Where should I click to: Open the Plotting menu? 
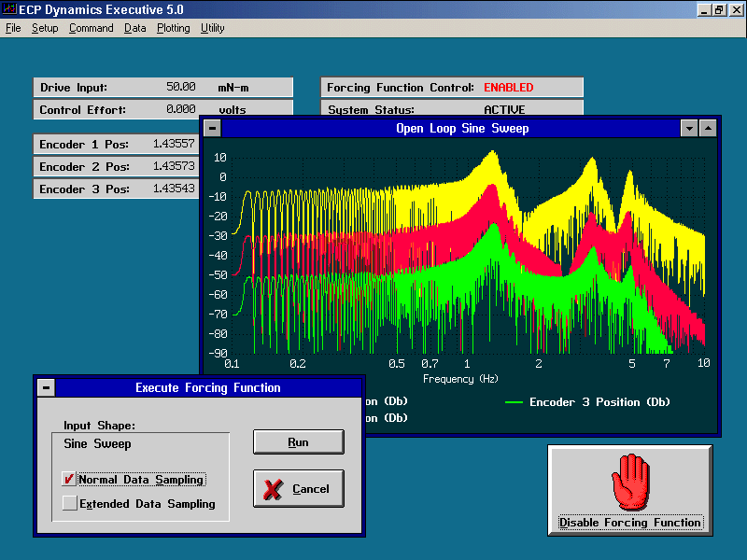tap(174, 28)
